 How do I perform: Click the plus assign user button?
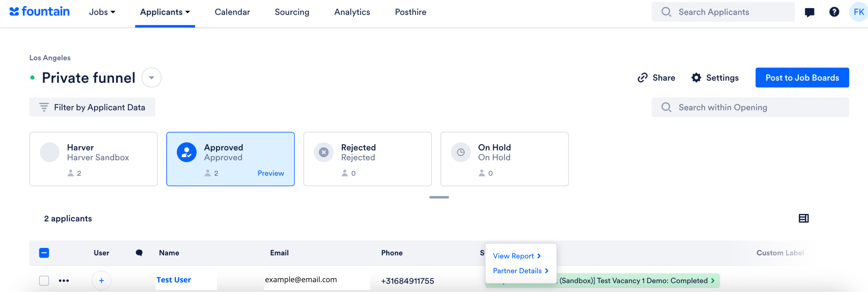click(101, 281)
